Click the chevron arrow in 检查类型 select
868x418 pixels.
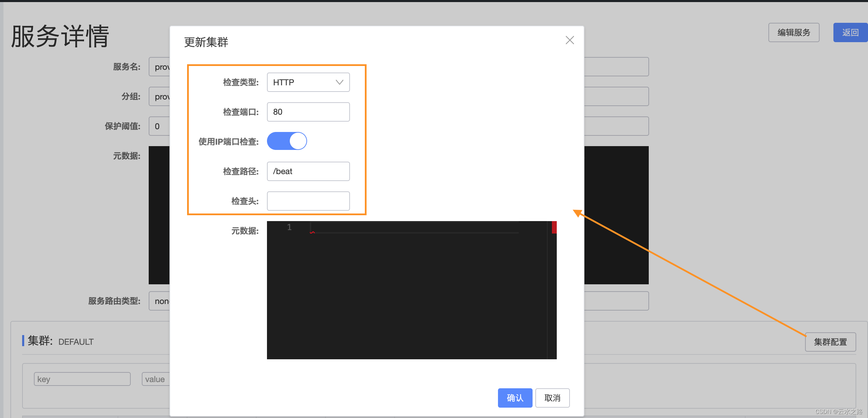click(x=339, y=82)
